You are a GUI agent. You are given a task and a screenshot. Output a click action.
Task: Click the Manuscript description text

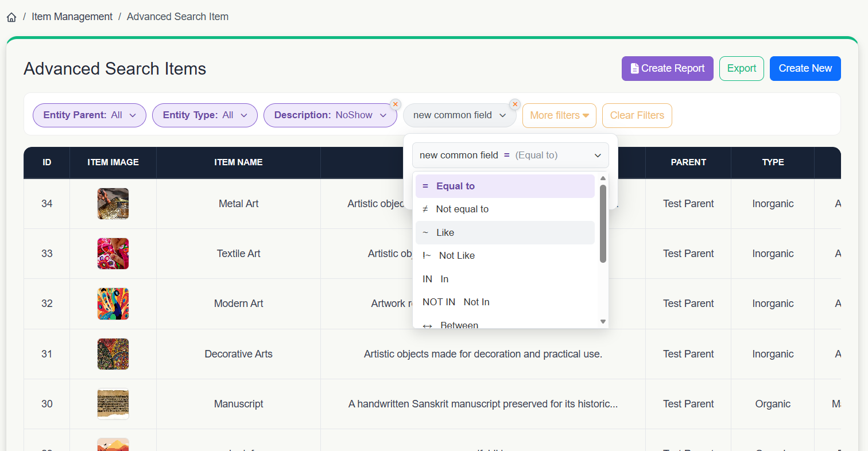483,404
